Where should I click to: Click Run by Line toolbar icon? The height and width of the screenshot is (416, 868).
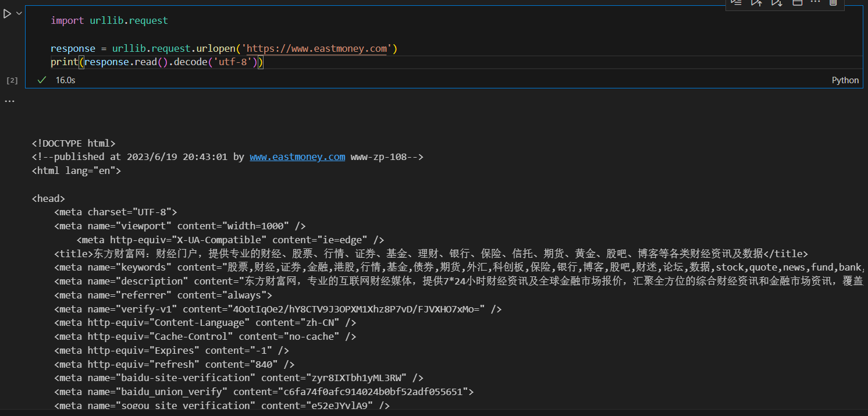[737, 2]
